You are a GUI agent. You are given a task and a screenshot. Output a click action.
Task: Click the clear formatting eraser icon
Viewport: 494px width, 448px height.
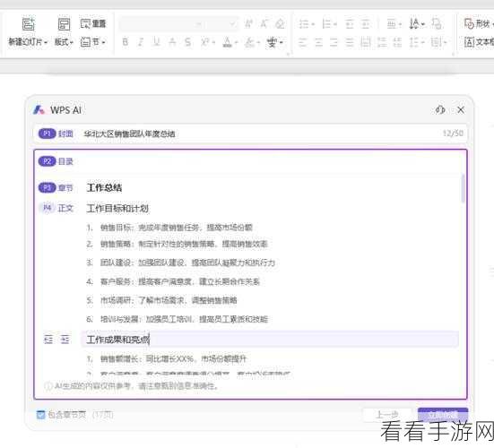pos(280,24)
